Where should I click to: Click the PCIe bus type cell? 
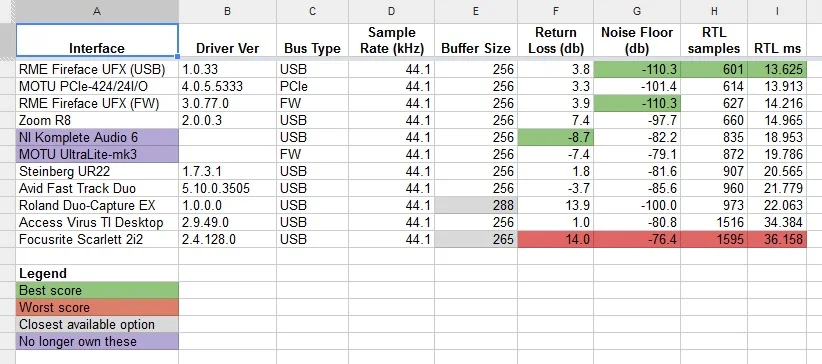[312, 86]
